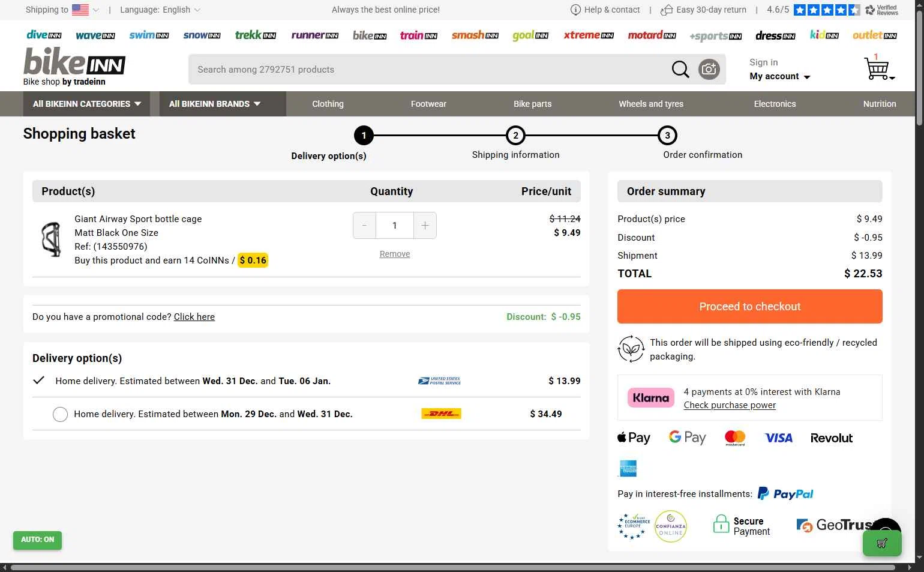Click the DHL carrier logo
This screenshot has height=572, width=924.
coord(441,414)
